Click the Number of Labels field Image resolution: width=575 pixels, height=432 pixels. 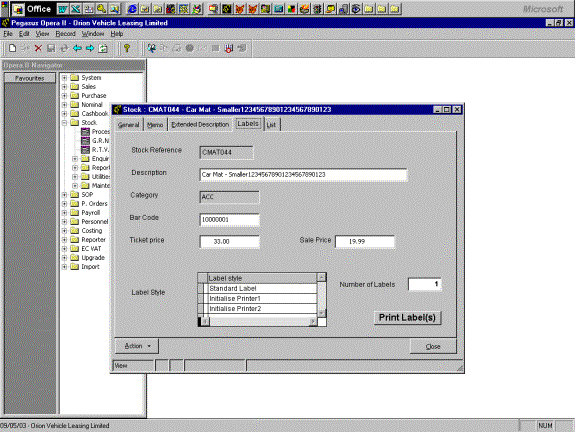[425, 284]
